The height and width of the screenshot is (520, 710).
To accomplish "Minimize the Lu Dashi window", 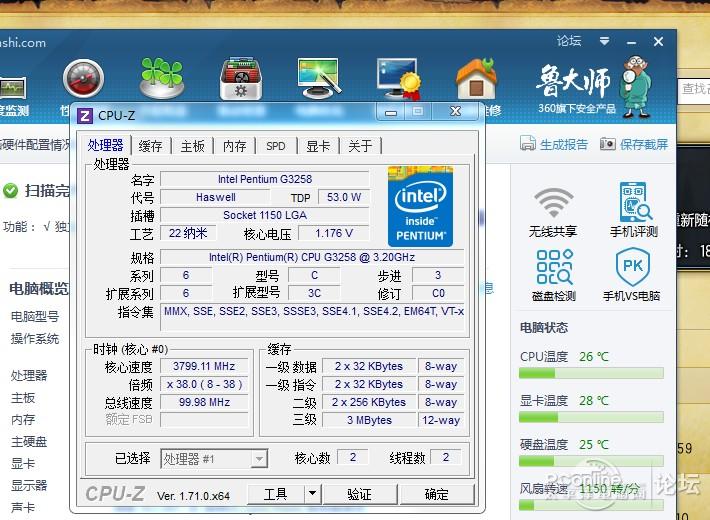I will pyautogui.click(x=631, y=43).
